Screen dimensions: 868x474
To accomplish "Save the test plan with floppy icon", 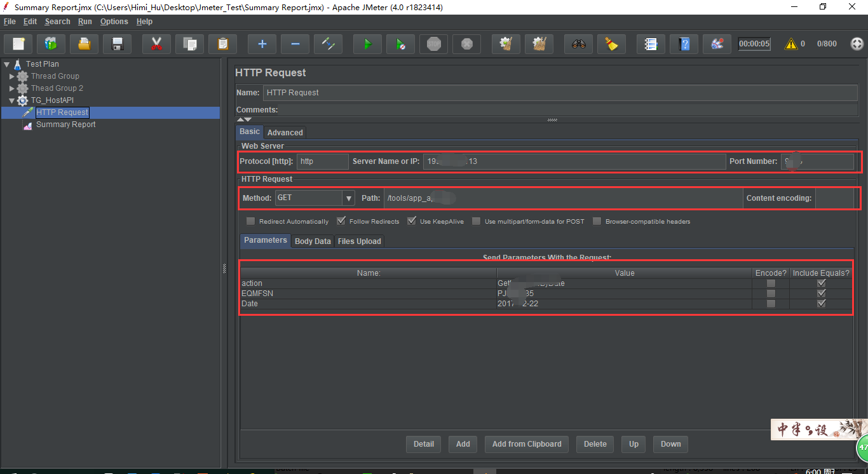I will 118,44.
